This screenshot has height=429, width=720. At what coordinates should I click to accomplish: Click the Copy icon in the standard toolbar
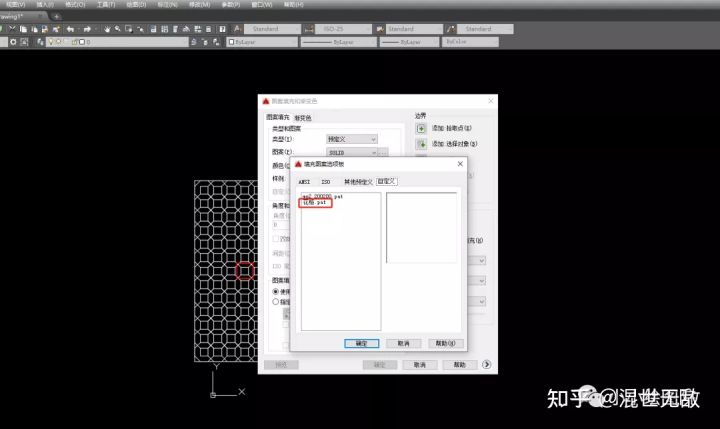23,29
